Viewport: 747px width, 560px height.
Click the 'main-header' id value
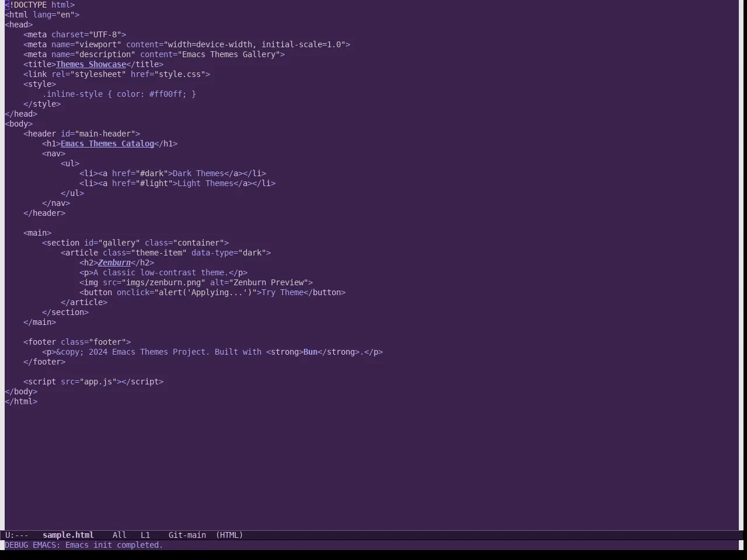[x=105, y=134]
